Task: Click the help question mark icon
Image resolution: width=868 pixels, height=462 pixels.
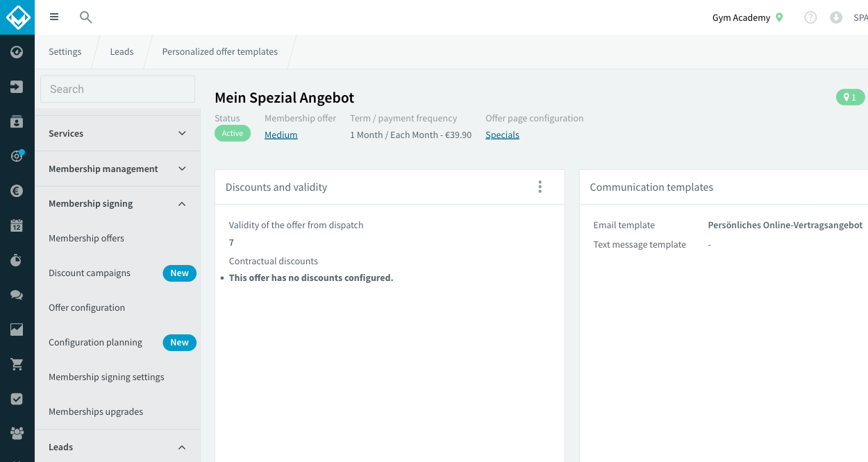Action: (x=810, y=17)
